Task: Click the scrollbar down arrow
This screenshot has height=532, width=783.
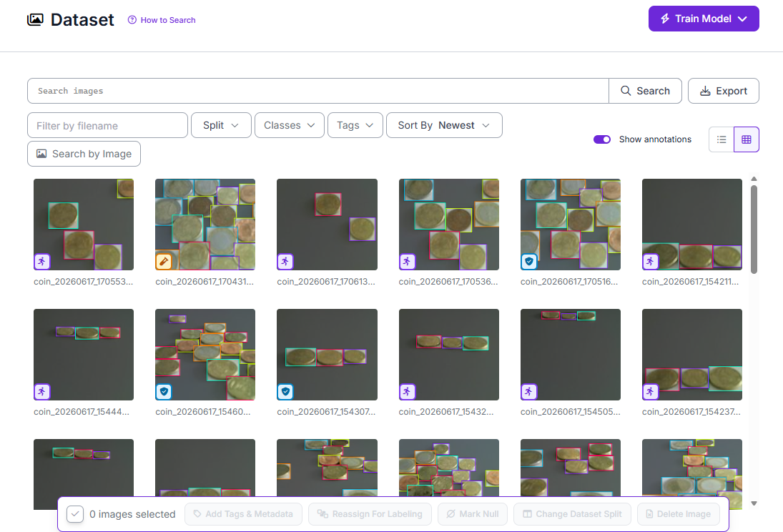Action: [754, 503]
